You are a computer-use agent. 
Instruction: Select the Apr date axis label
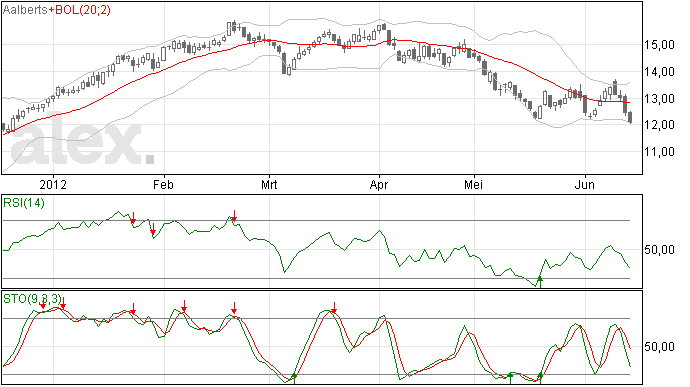379,184
